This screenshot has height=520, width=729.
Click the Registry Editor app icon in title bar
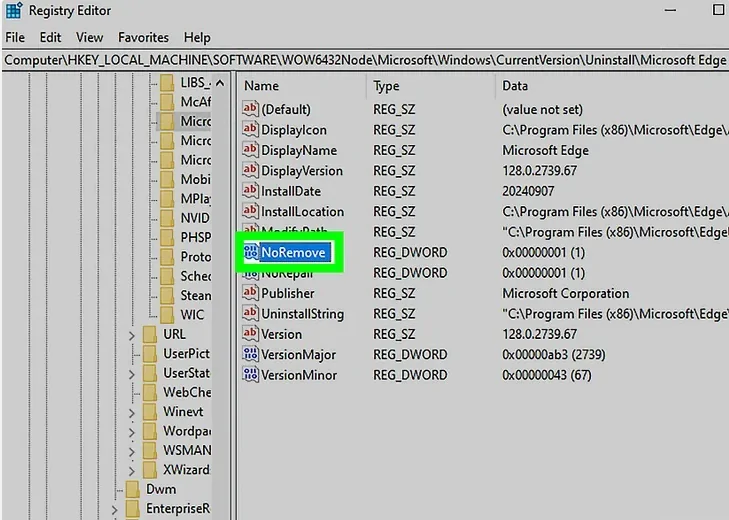12,11
